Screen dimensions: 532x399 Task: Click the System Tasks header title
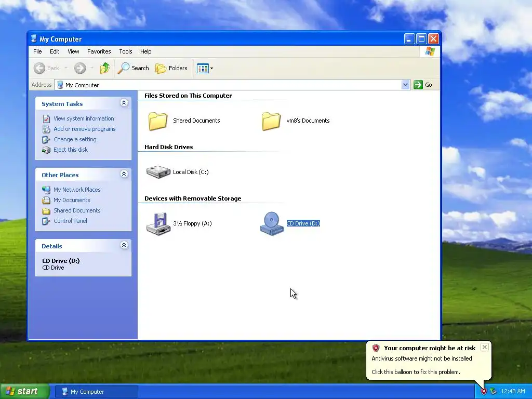click(x=62, y=104)
